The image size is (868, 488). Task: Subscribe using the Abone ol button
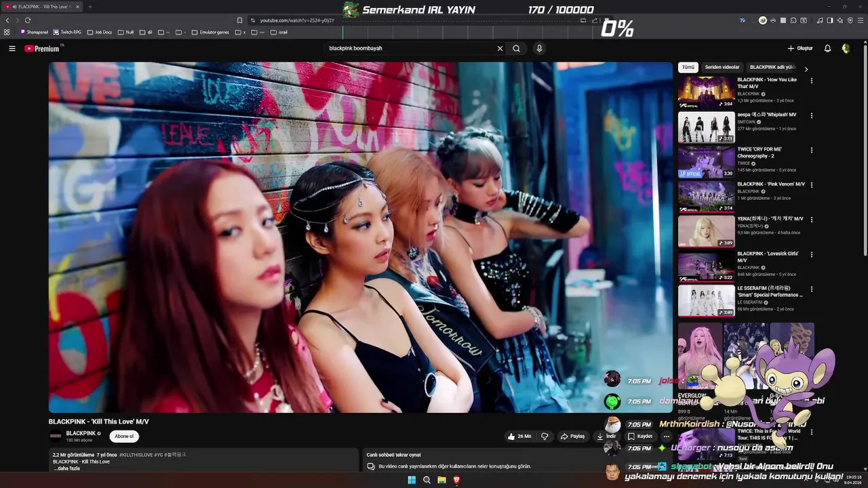click(124, 436)
